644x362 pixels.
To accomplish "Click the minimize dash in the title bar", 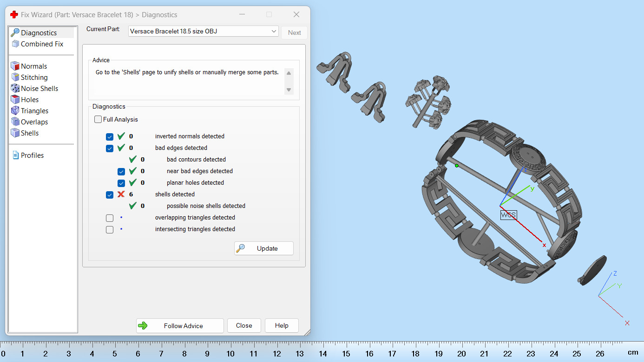I will coord(243,14).
